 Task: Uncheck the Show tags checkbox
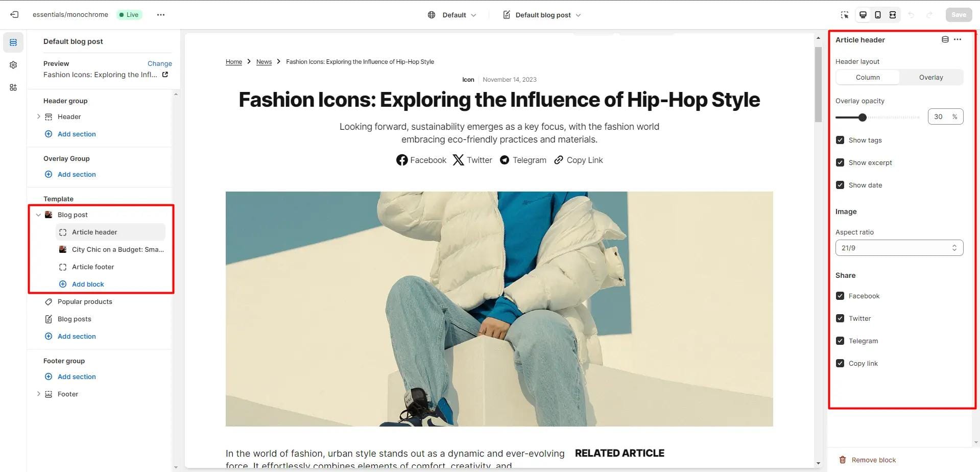(840, 140)
